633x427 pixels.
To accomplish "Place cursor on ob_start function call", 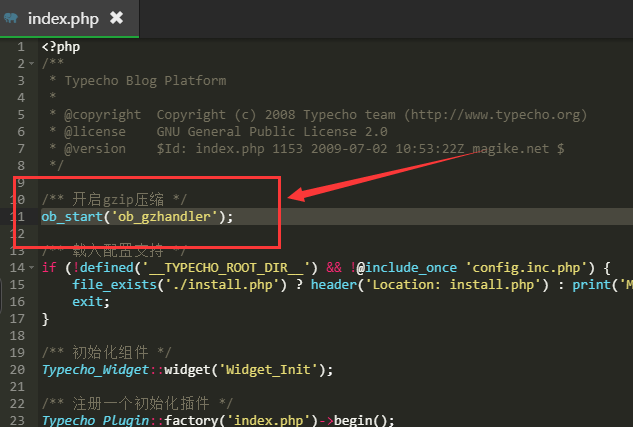I will pos(72,217).
